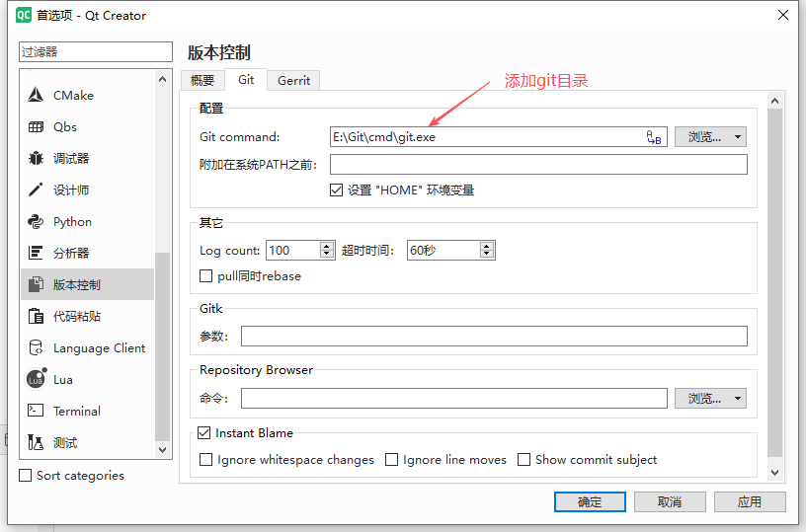Enable Ignore line moves option

[392, 460]
